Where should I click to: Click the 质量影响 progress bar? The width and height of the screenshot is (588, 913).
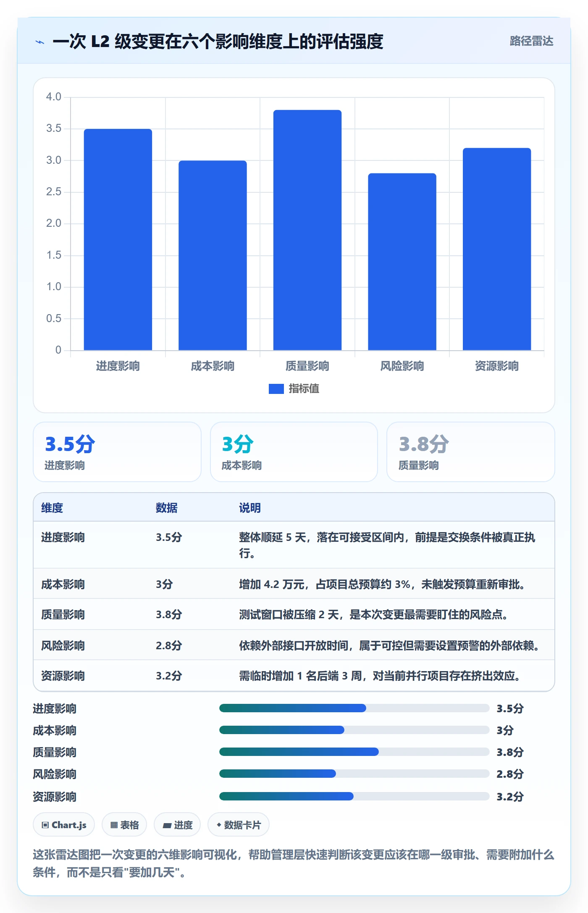354,752
